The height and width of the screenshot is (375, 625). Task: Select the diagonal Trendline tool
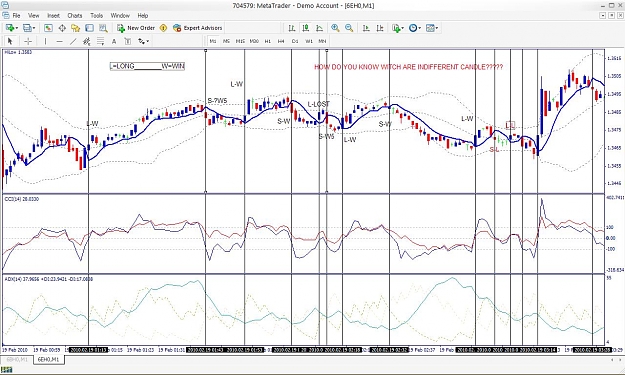[x=73, y=41]
